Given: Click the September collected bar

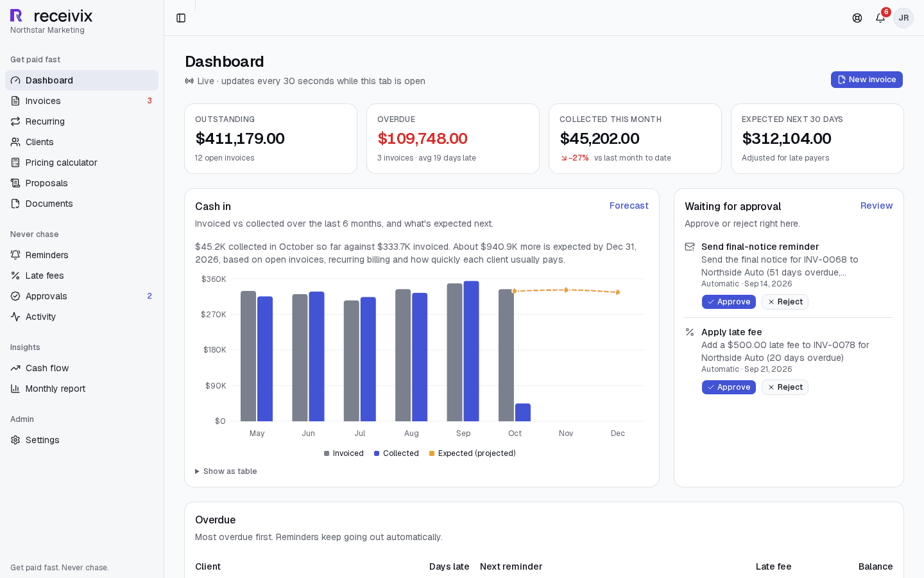Looking at the screenshot, I should tap(472, 351).
